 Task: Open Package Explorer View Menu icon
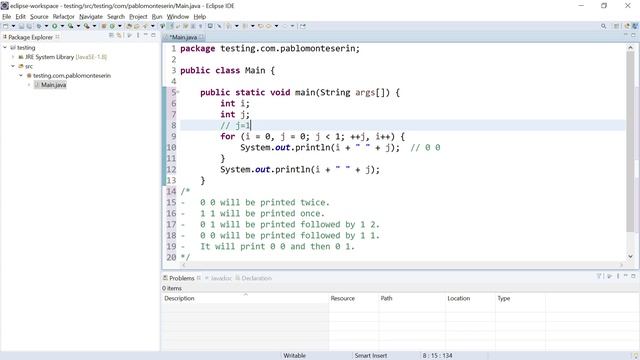click(x=138, y=36)
